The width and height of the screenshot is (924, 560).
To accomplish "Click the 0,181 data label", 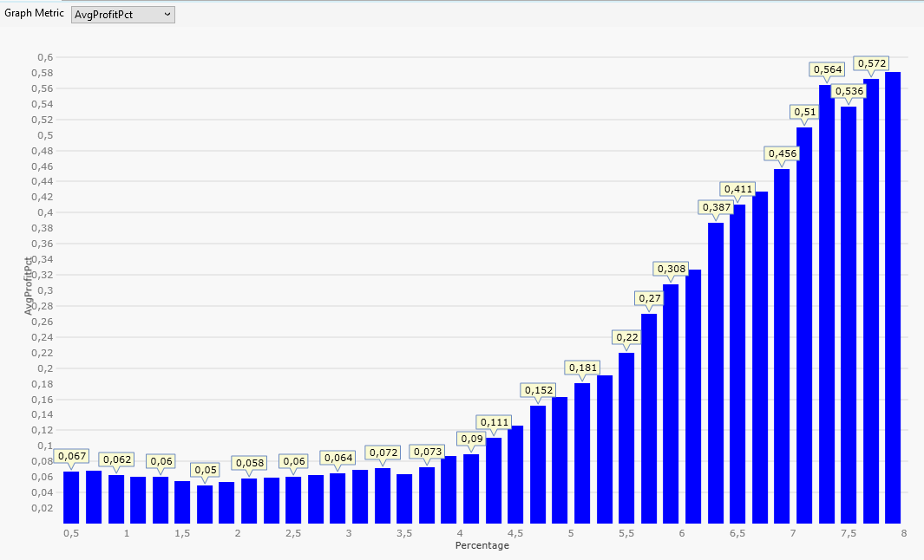I will point(582,368).
